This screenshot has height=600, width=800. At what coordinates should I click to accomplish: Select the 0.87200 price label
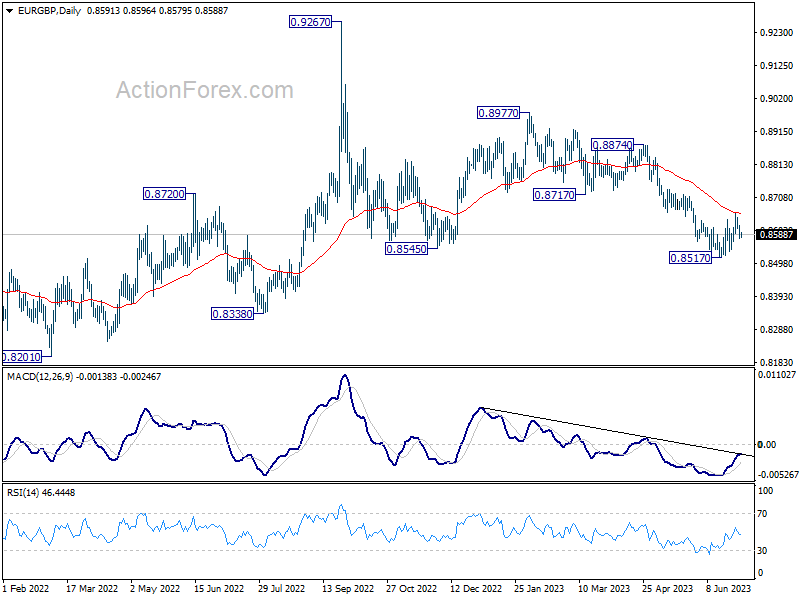(164, 194)
